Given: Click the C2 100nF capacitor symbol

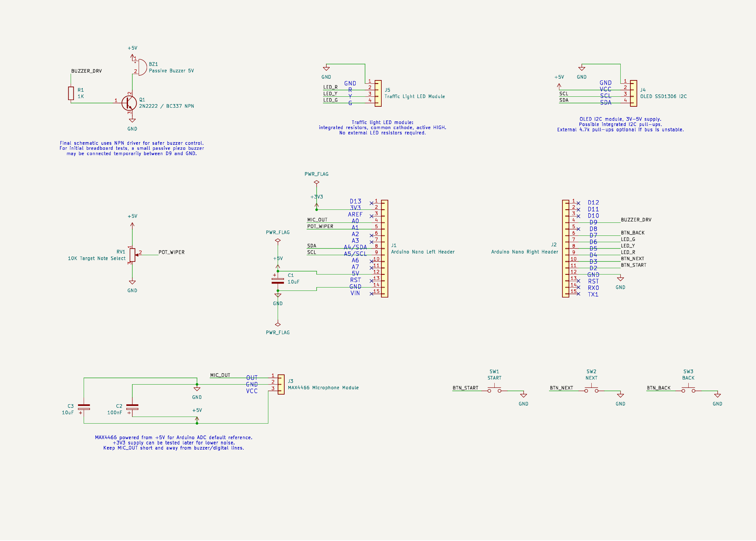Looking at the screenshot, I should click(132, 407).
